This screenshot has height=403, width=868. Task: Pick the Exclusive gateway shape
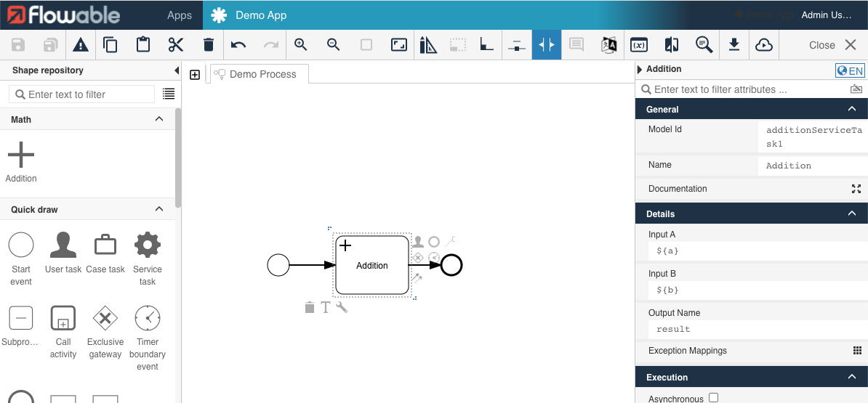point(105,332)
